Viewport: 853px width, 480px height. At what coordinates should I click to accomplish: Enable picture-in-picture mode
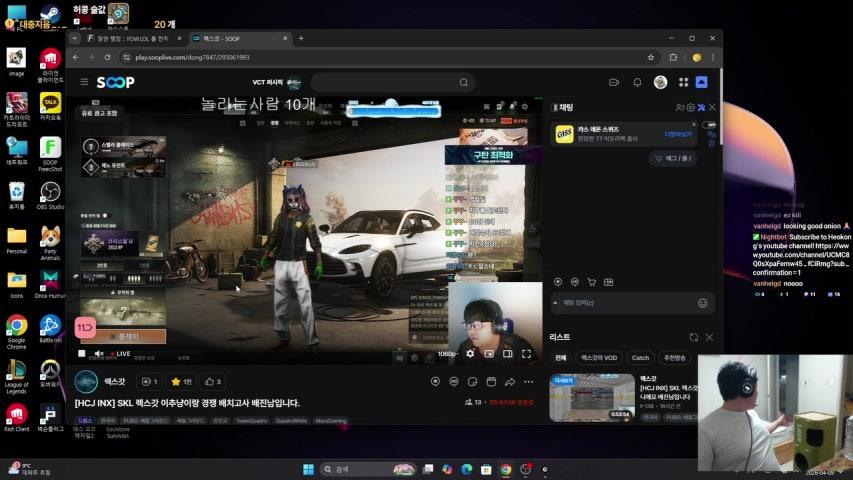[x=489, y=354]
